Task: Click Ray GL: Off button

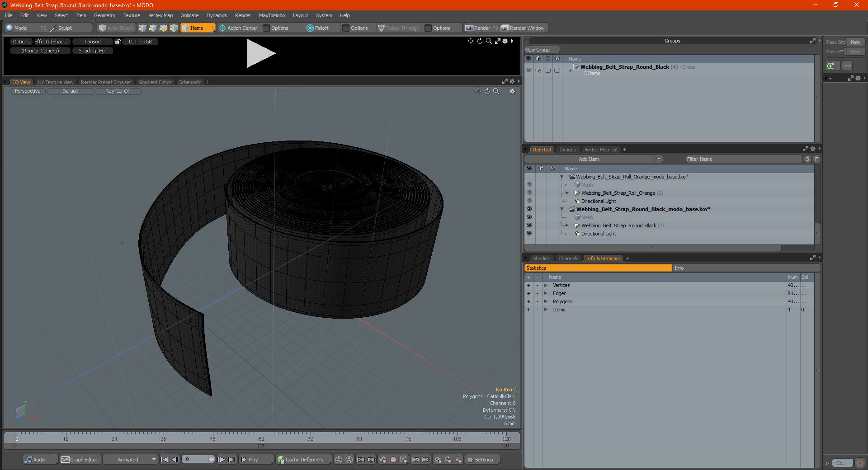Action: 118,91
